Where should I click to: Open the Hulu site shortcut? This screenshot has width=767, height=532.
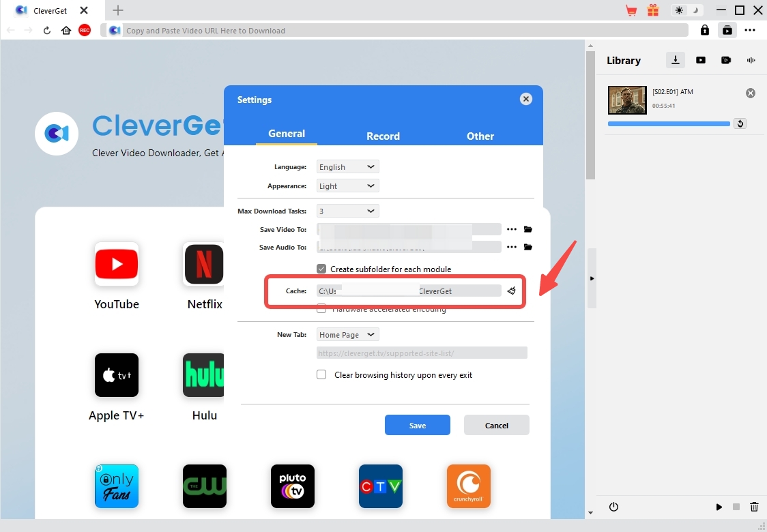(x=203, y=375)
